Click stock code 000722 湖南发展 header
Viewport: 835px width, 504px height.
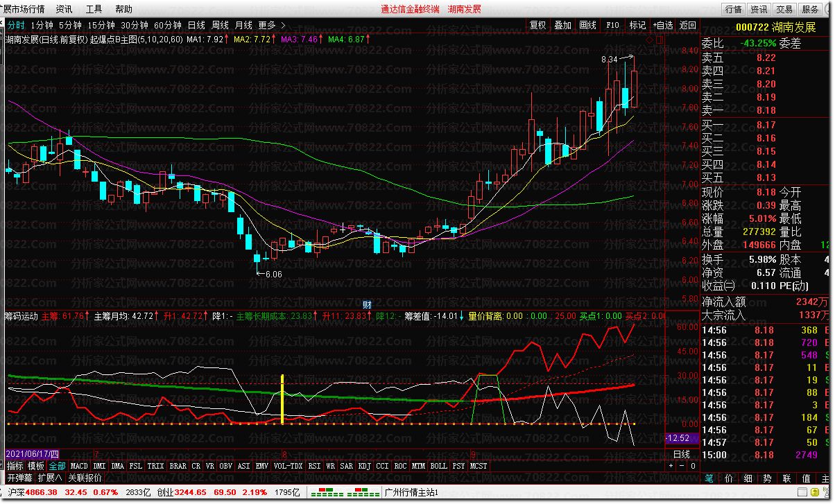coord(775,27)
